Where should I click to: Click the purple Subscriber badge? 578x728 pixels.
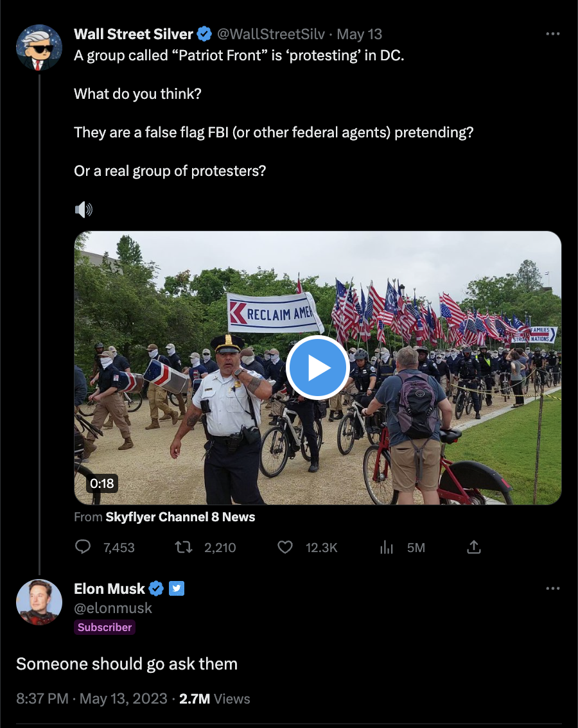tap(105, 627)
